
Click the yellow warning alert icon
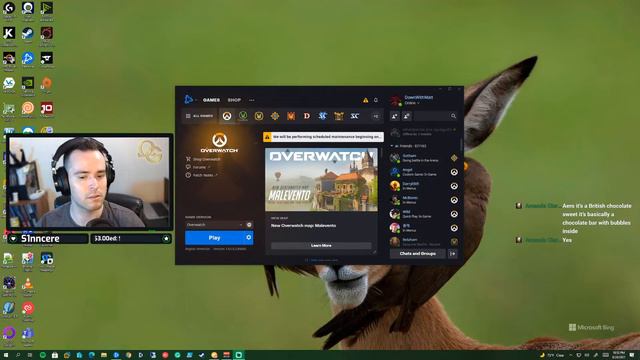365,100
